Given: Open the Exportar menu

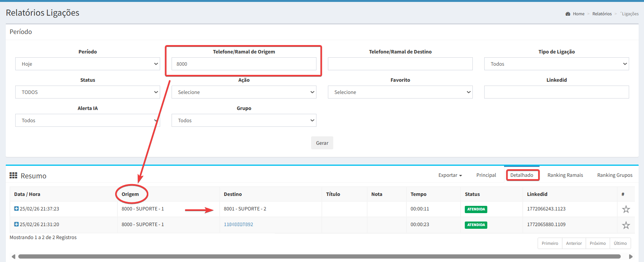Looking at the screenshot, I should [x=450, y=175].
